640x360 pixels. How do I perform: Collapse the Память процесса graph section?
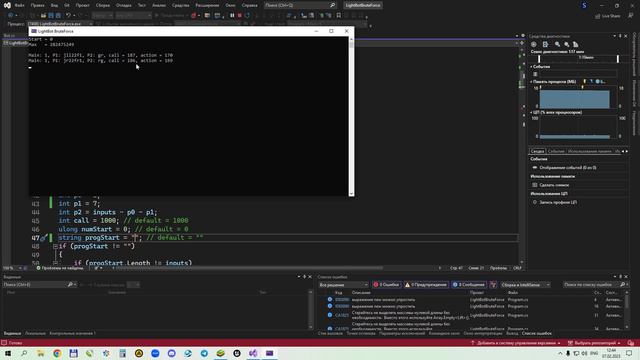(x=531, y=82)
